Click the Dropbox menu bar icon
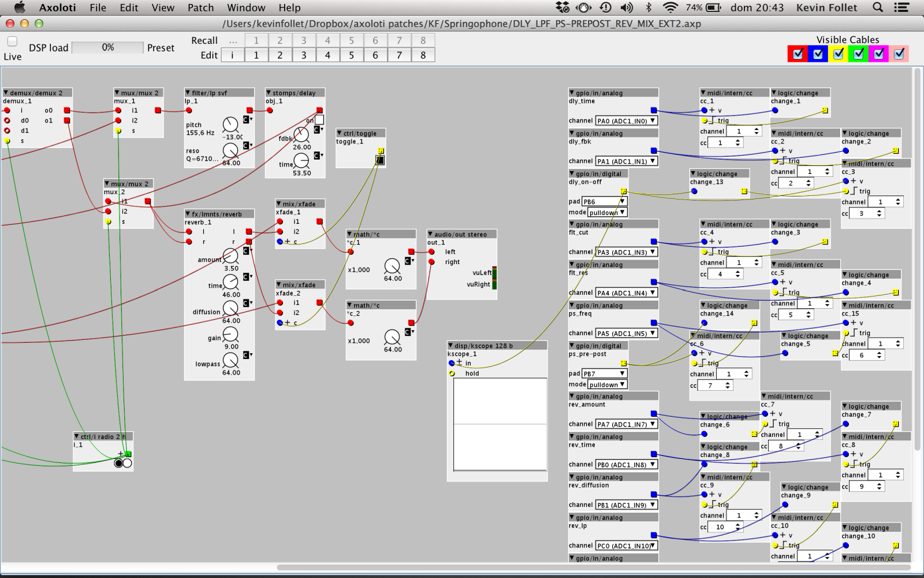924x578 pixels. pos(562,8)
